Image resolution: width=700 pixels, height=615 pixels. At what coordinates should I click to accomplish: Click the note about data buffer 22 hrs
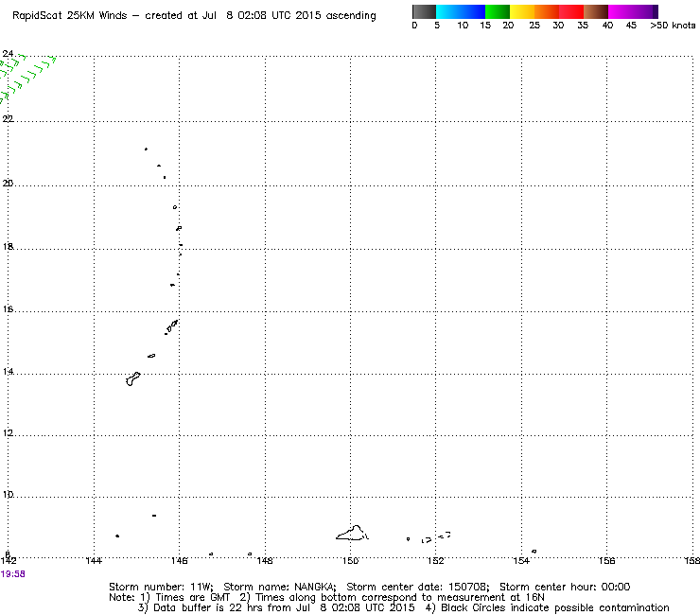276,607
